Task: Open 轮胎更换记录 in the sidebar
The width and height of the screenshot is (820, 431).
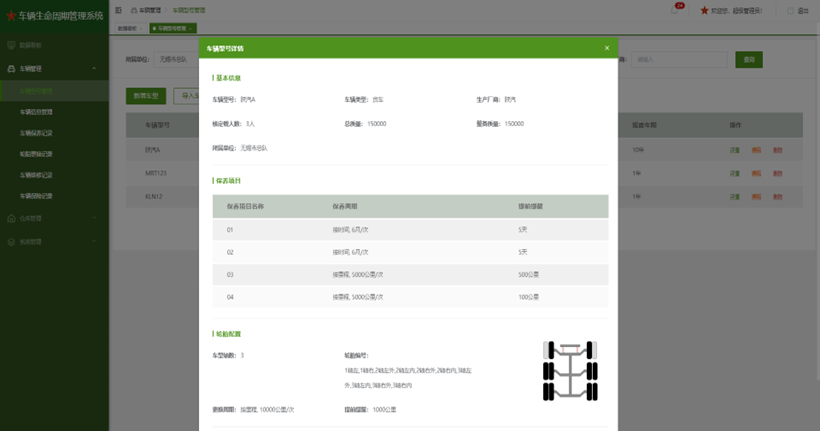Action: click(37, 154)
